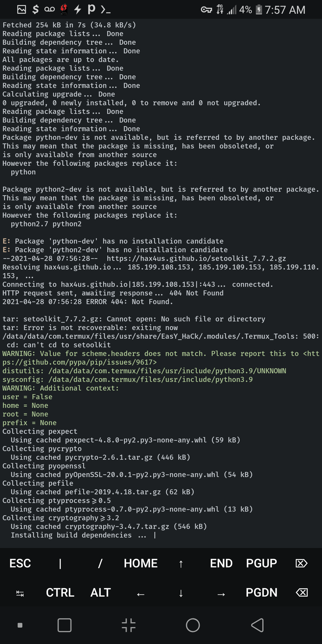Tap the dollar sign notification icon
The height and width of the screenshot is (644, 322).
tap(35, 10)
